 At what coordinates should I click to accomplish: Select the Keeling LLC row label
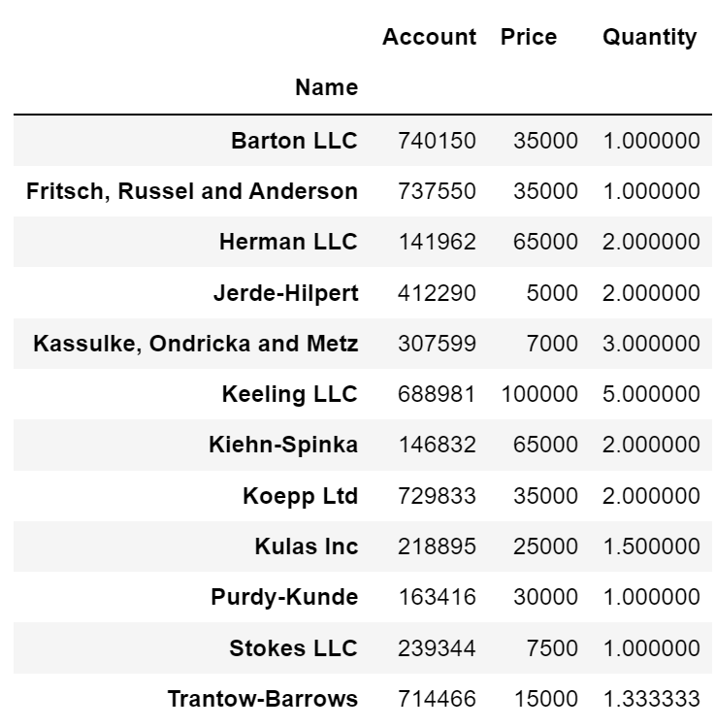click(x=290, y=394)
